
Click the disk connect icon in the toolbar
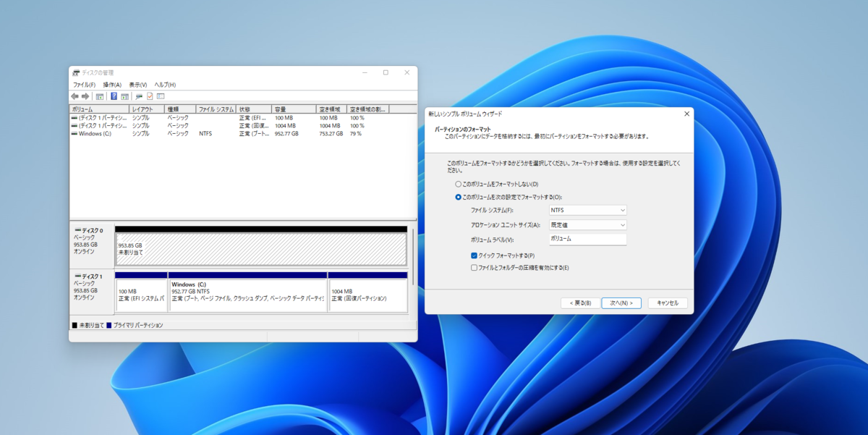[139, 96]
